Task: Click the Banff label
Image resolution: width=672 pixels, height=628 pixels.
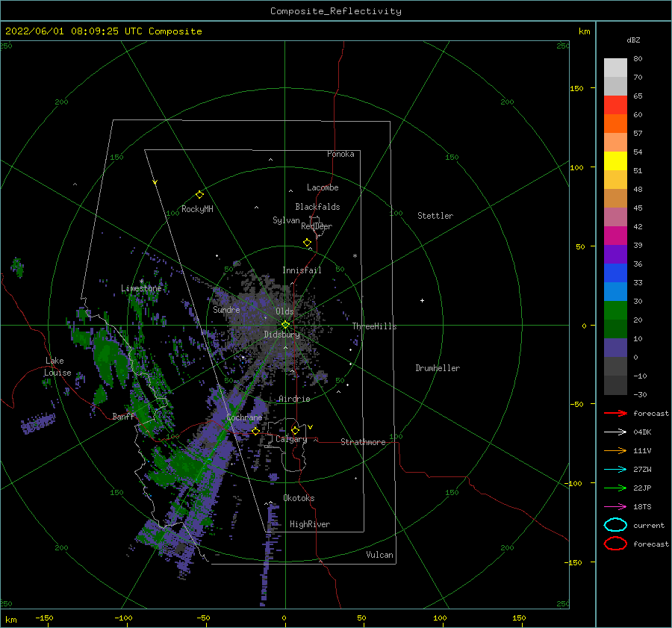Action: click(123, 417)
